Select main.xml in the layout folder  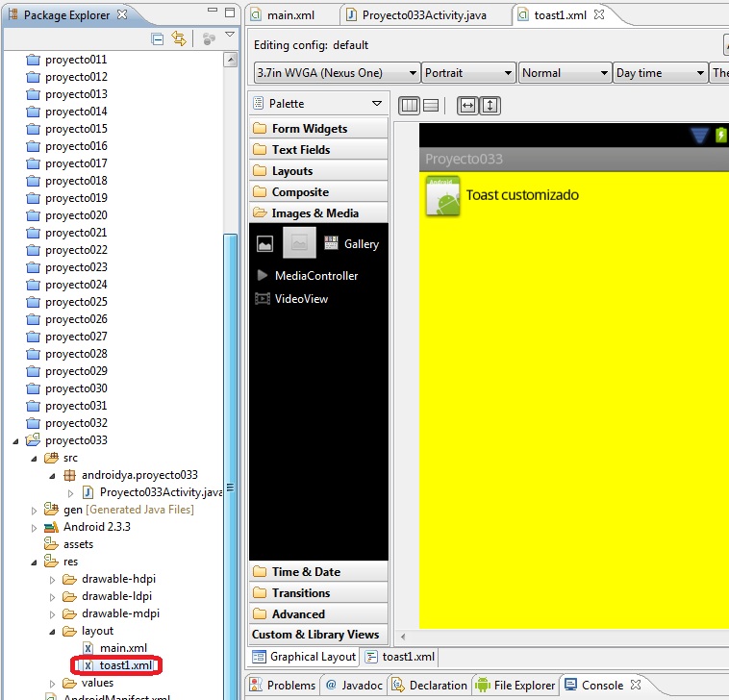pyautogui.click(x=123, y=648)
